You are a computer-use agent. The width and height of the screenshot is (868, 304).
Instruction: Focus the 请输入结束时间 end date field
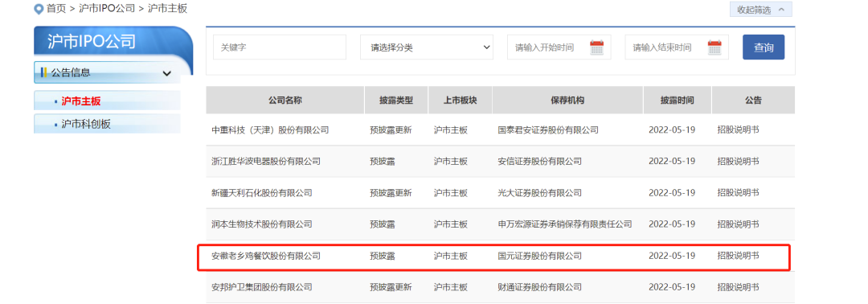[x=677, y=47]
